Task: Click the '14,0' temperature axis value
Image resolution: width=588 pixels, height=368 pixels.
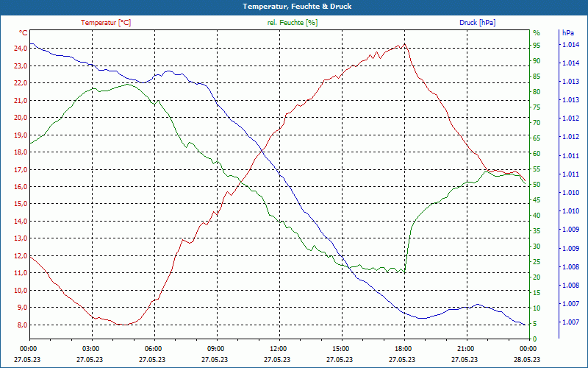Action: coord(21,222)
